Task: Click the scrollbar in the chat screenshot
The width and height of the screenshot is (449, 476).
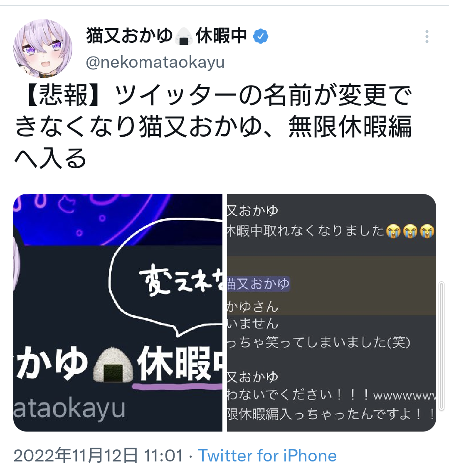Action: pos(442,346)
